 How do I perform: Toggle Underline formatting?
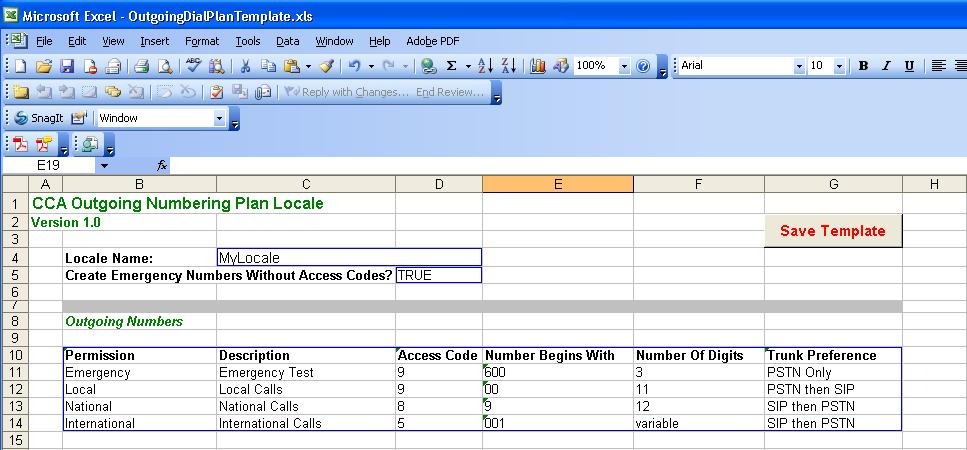pos(909,66)
